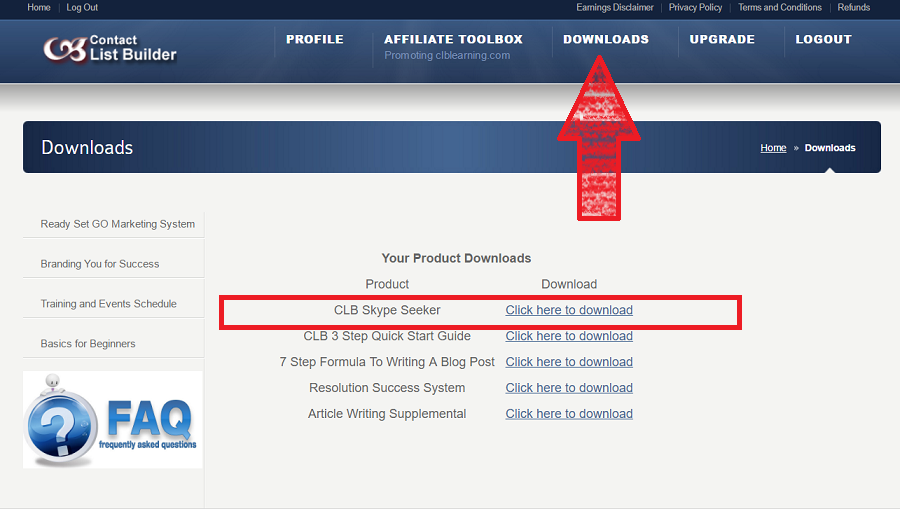The height and width of the screenshot is (509, 900).
Task: Select the Upgrade menu item
Action: (x=722, y=40)
